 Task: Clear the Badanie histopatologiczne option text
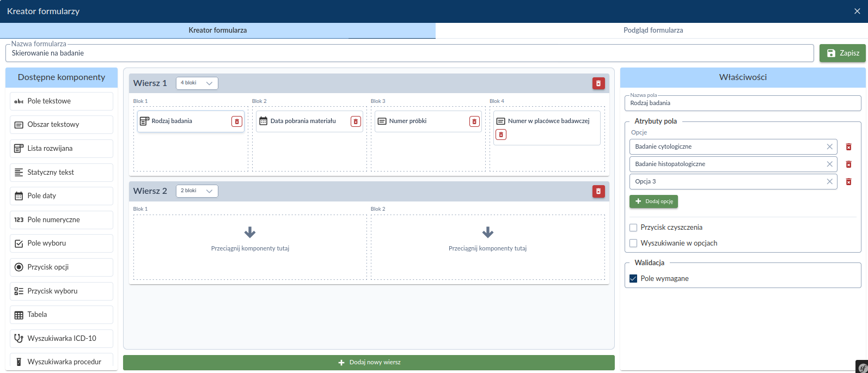(829, 164)
